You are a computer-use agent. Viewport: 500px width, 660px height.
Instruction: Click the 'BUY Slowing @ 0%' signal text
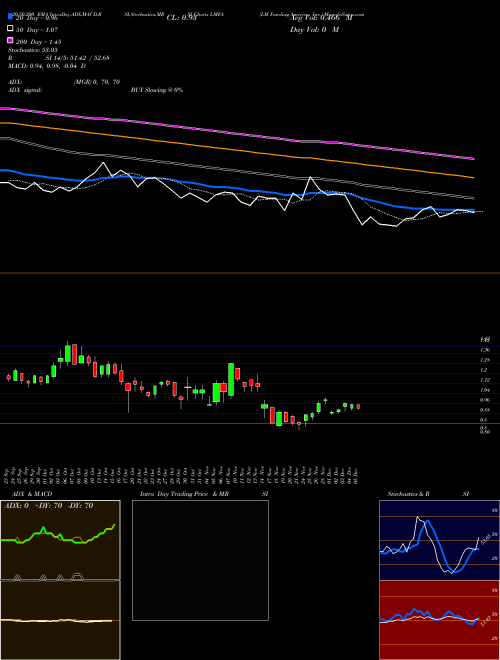tap(157, 90)
